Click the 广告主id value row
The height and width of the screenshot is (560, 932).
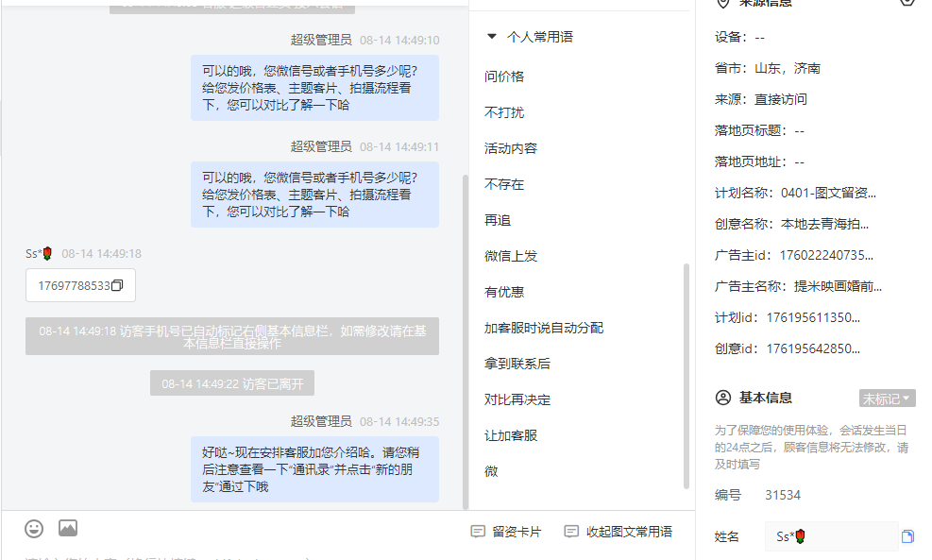coord(794,255)
